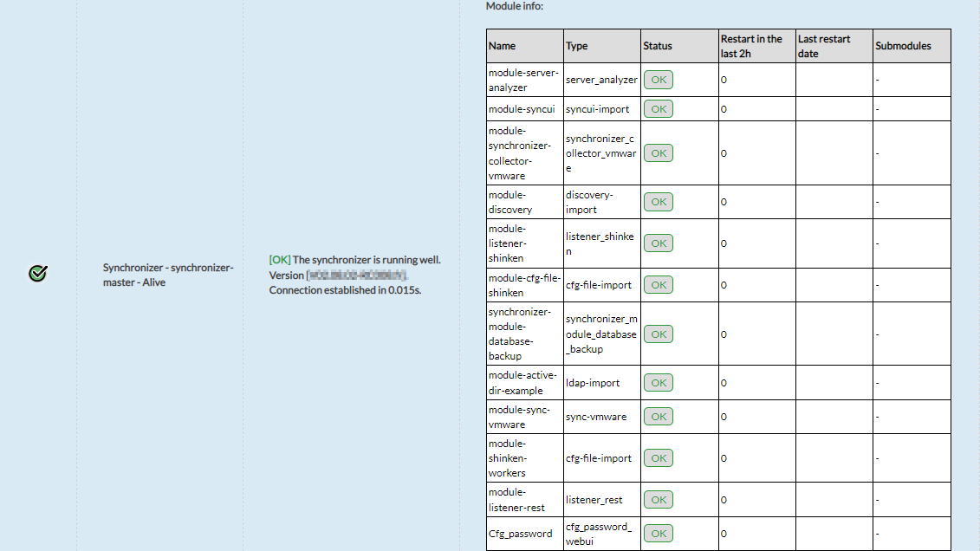Viewport: 980px width, 551px height.
Task: Click OK badge in module-listener-shinken row
Action: pos(659,243)
